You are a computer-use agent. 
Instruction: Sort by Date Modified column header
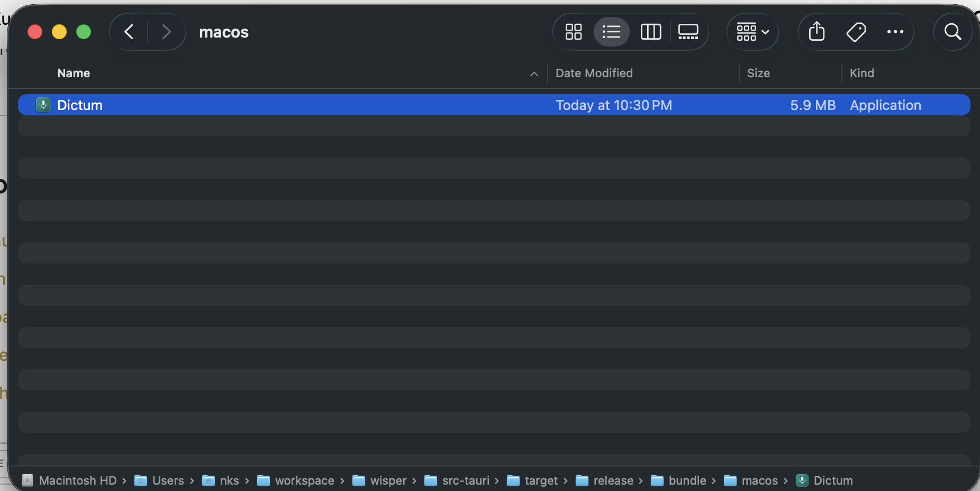[x=594, y=73]
